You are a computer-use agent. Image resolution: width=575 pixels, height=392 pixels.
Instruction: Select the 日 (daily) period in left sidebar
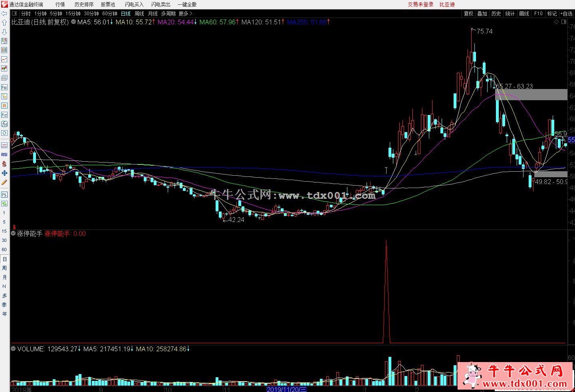[4, 259]
